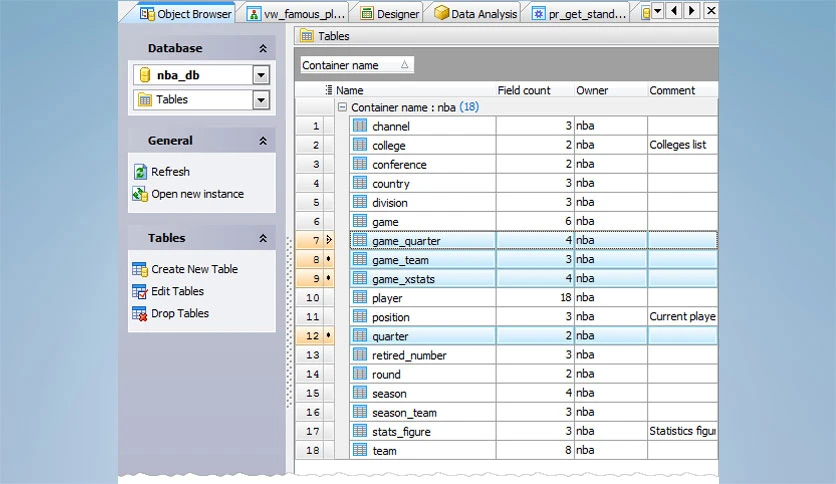Close the current tab with X button

click(x=711, y=11)
